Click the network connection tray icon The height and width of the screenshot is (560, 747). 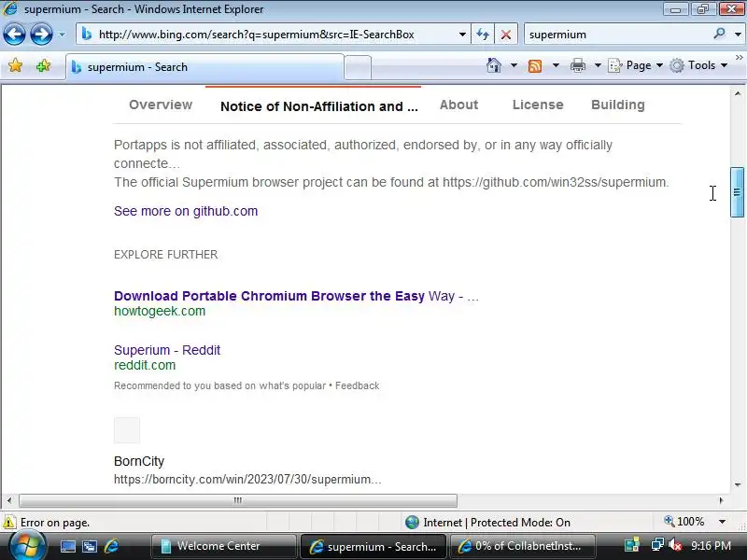(657, 545)
